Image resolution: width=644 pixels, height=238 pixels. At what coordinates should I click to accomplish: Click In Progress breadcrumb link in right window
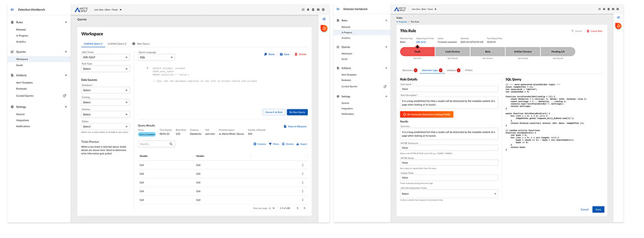[402, 21]
